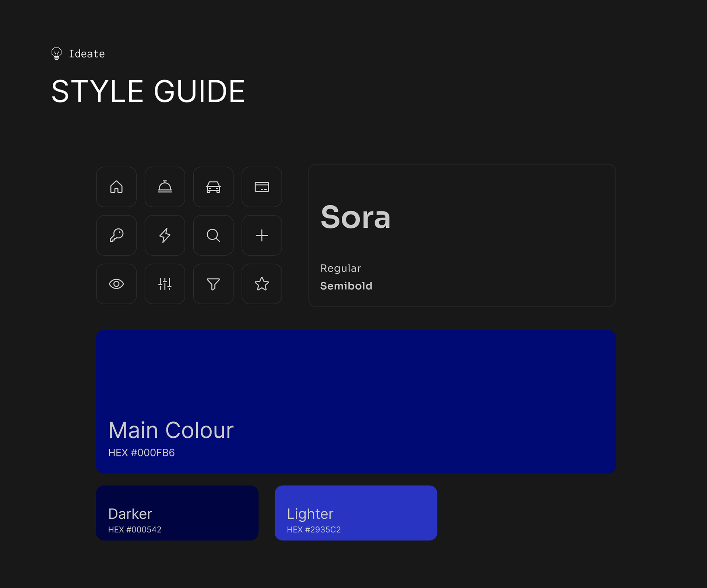
Task: Select the credit card icon
Action: (x=262, y=187)
